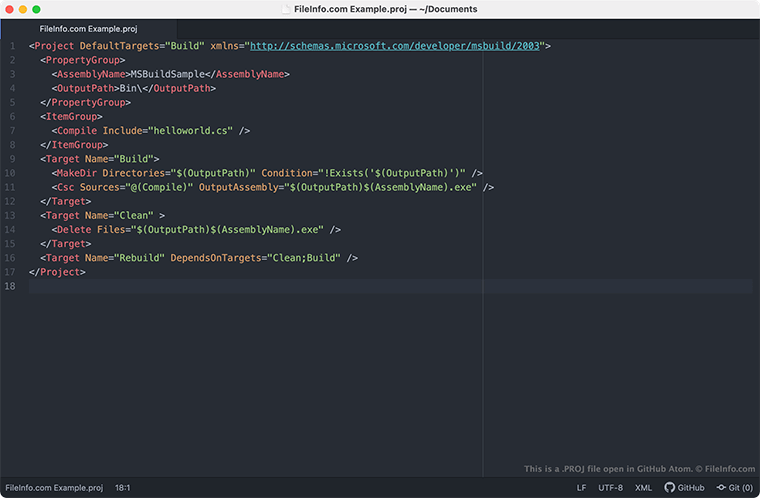Click the file name in the status bar
Viewport: 760px width, 498px height.
pos(54,488)
